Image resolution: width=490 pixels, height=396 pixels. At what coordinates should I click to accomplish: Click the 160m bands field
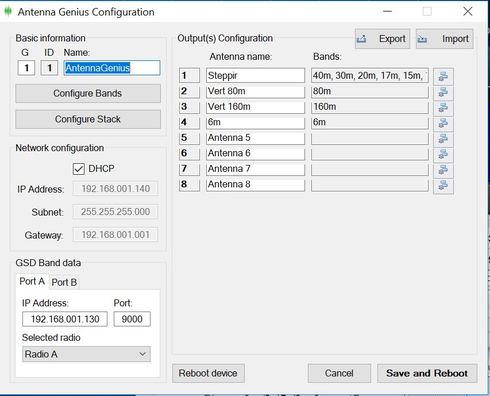click(370, 107)
